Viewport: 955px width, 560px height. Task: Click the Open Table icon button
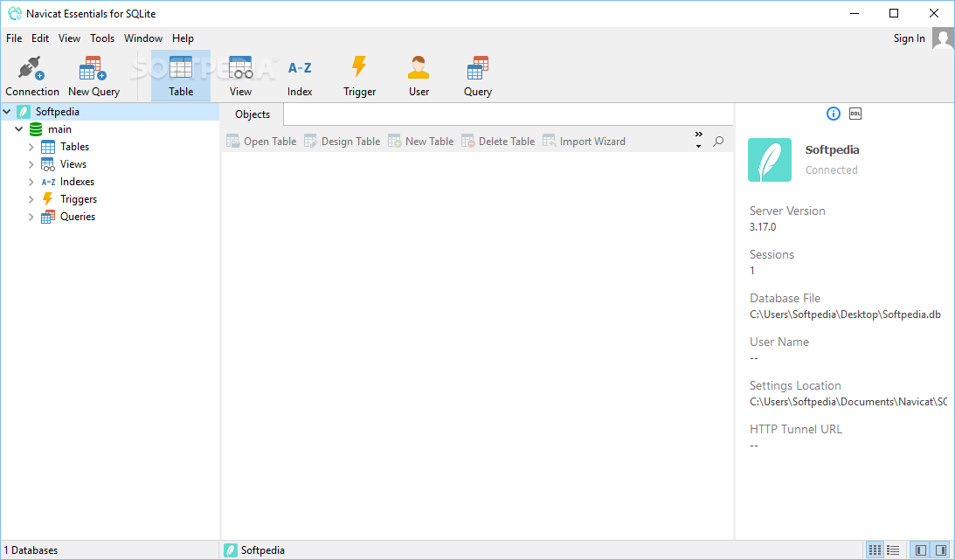[x=261, y=142]
